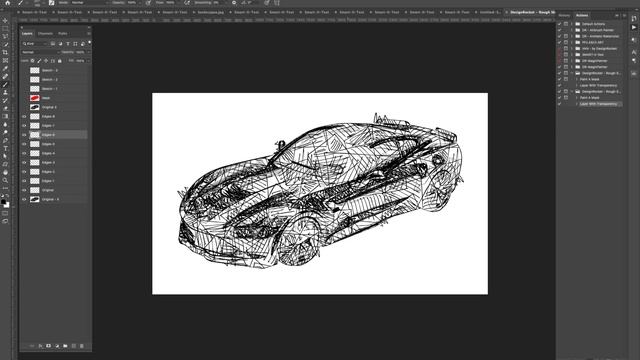Image resolution: width=640 pixels, height=360 pixels.
Task: Select the Zoom tool
Action: [x=5, y=180]
